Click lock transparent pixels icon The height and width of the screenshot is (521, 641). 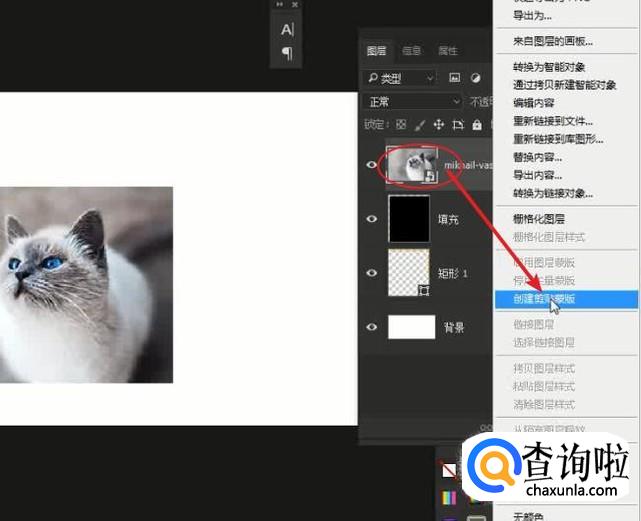(x=400, y=125)
